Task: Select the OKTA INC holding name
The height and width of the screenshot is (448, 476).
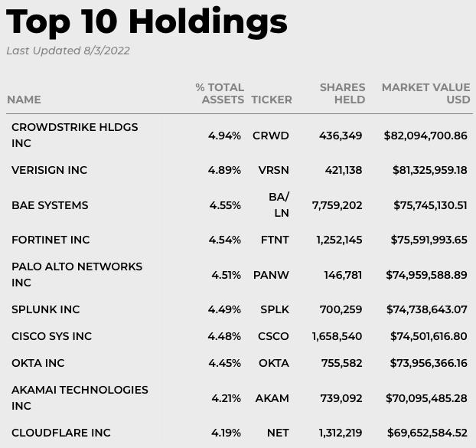Action: pyautogui.click(x=38, y=363)
